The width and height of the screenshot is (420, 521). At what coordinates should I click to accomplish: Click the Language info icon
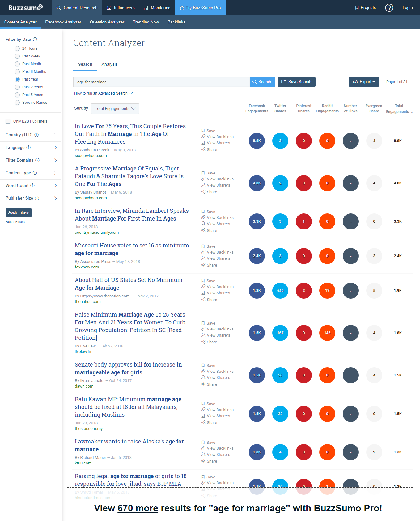click(x=28, y=147)
